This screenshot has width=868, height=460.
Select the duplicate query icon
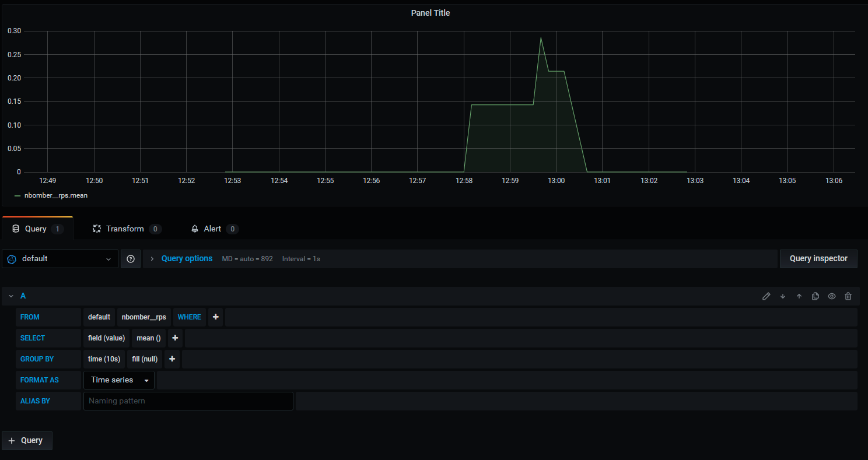[x=815, y=296]
